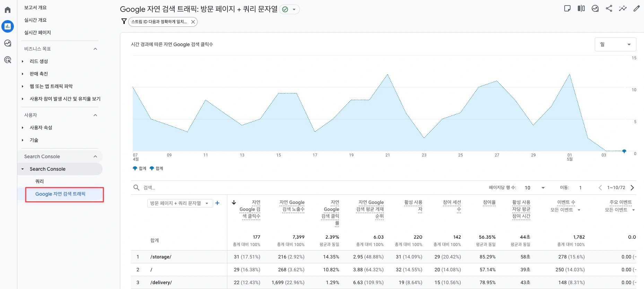Sort by 참여율 column

coord(489,202)
